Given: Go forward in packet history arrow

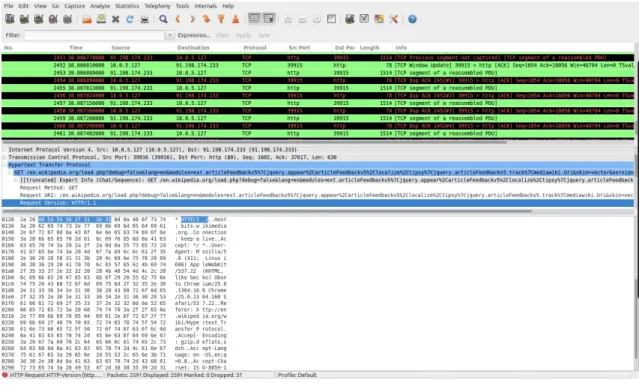Looking at the screenshot, I should coord(192,19).
